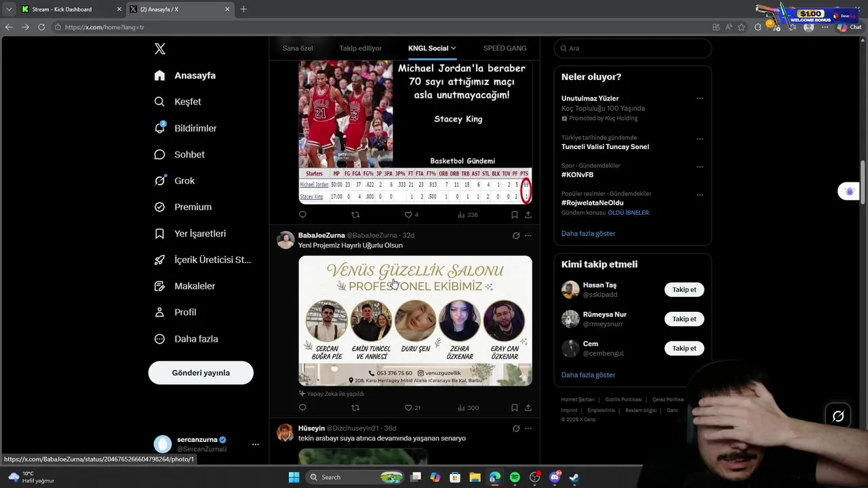This screenshot has width=868, height=488.
Task: Open Grok from sidebar
Action: (174, 181)
